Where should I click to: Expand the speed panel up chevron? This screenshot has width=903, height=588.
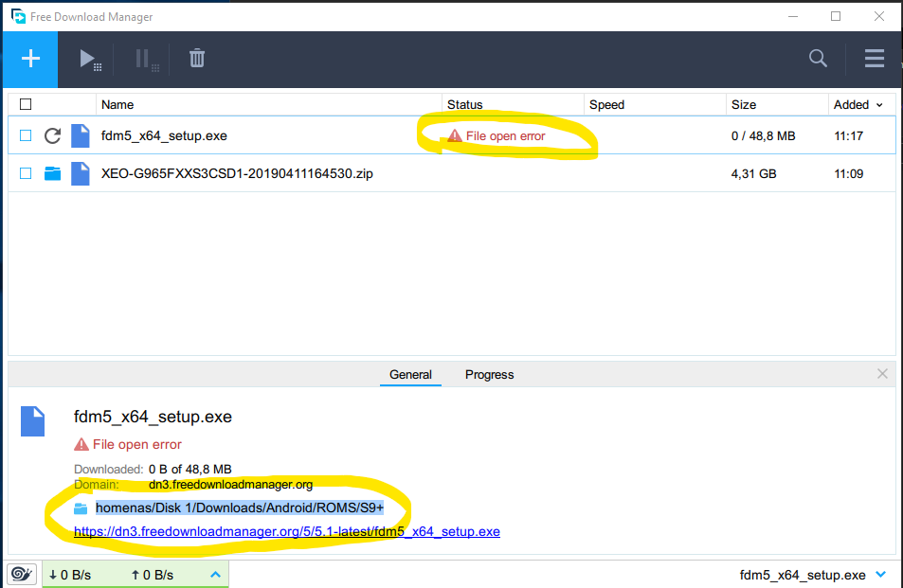pos(215,574)
